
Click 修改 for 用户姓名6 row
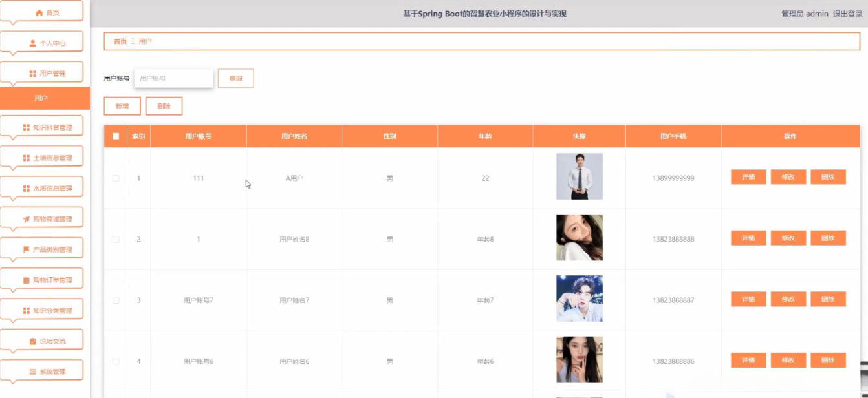[788, 360]
